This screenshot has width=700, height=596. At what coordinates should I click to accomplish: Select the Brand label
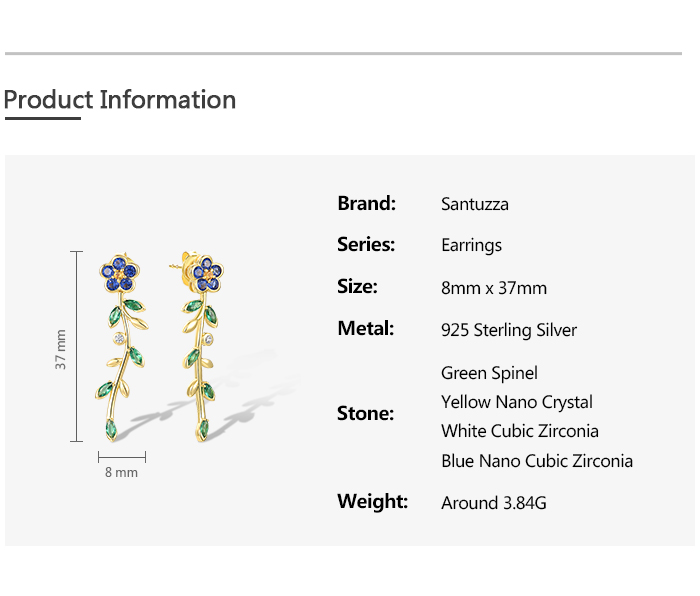[x=367, y=203]
